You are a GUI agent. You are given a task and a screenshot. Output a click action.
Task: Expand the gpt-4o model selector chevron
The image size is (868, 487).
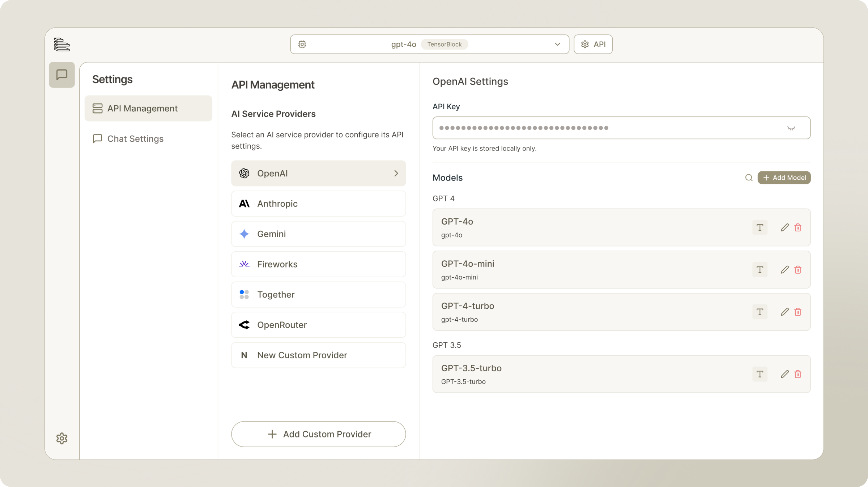(557, 44)
